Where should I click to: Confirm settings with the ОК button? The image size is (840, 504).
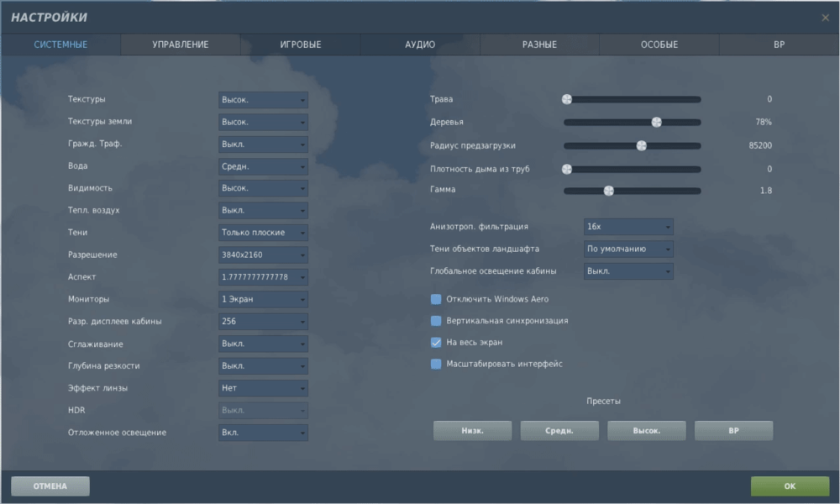(x=788, y=486)
